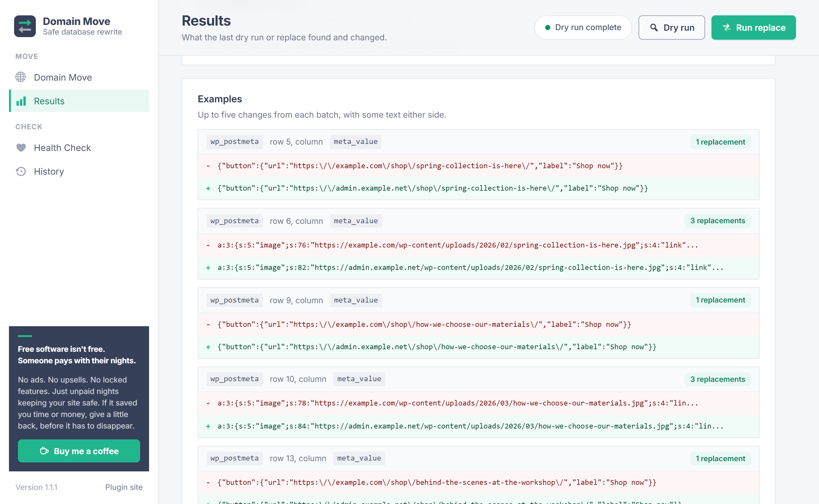
Task: Click the Dry run complete status pill
Action: (583, 27)
